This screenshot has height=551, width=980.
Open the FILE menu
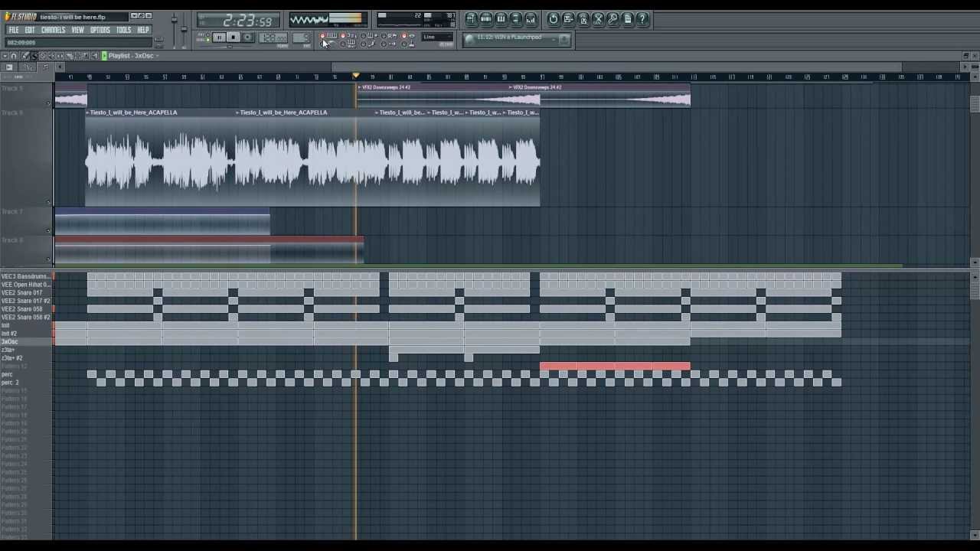coord(14,30)
